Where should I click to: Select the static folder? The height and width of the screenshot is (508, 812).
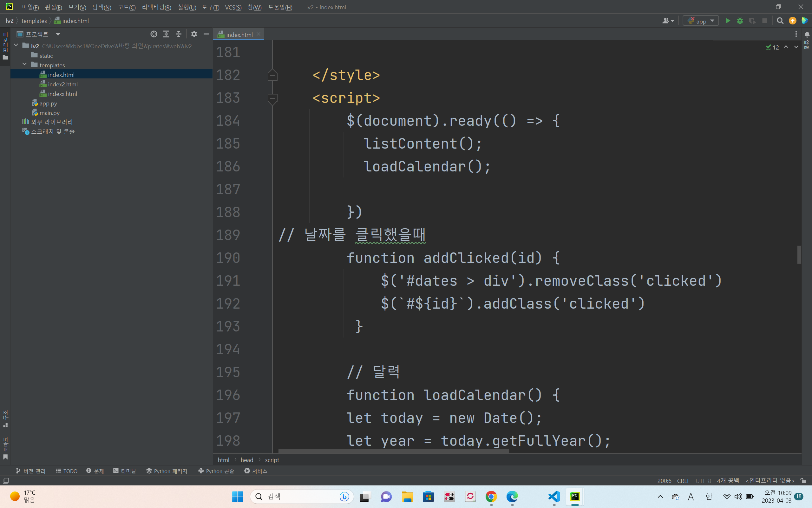46,56
